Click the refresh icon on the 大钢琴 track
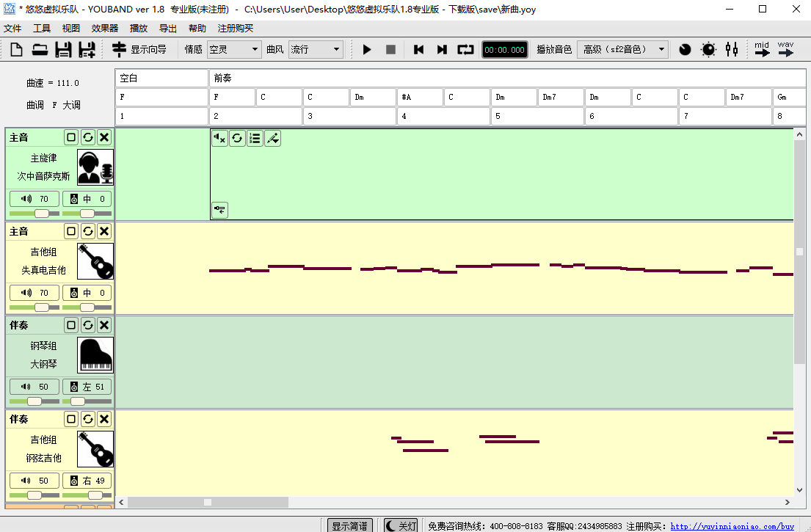811x532 pixels. pyautogui.click(x=88, y=325)
